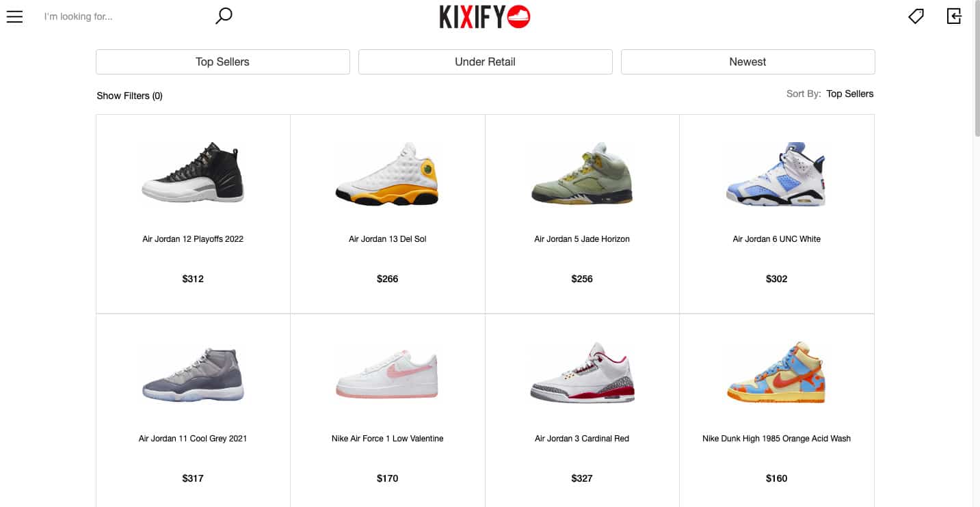Image resolution: width=980 pixels, height=507 pixels.
Task: Open the hamburger menu
Action: (14, 16)
